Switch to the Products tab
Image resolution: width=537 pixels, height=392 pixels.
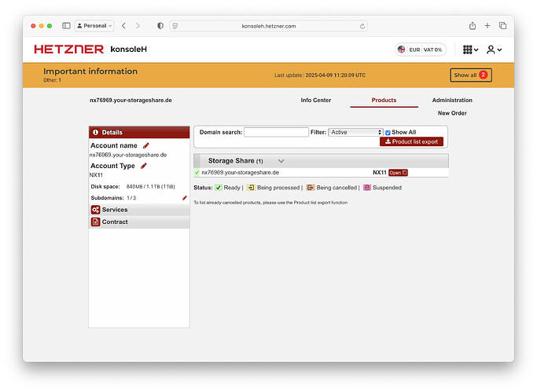(384, 101)
